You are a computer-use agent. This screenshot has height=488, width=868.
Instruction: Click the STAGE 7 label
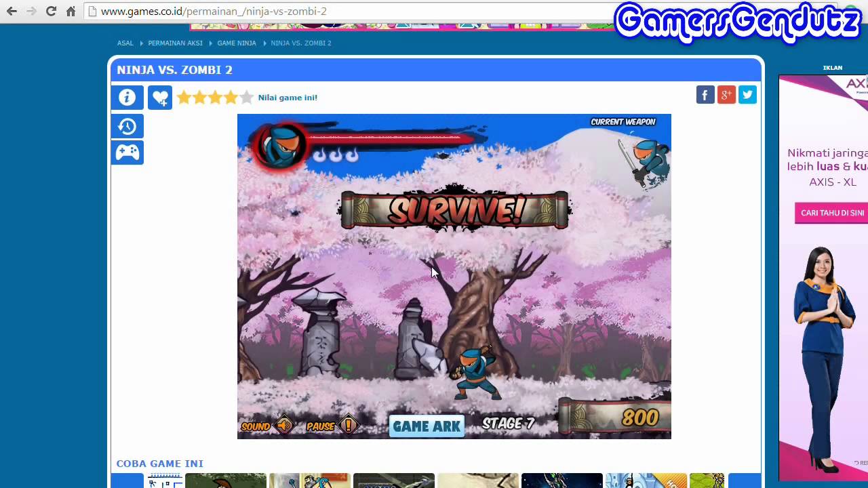point(508,424)
